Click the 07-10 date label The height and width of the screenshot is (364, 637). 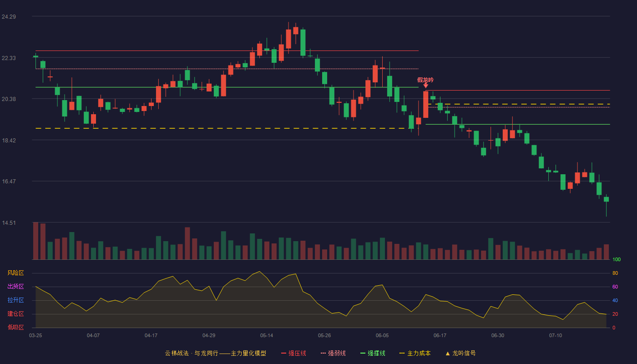556,335
